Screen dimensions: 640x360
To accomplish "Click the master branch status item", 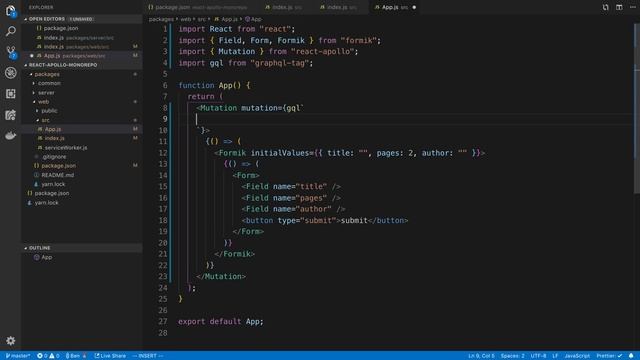I will [x=18, y=356].
